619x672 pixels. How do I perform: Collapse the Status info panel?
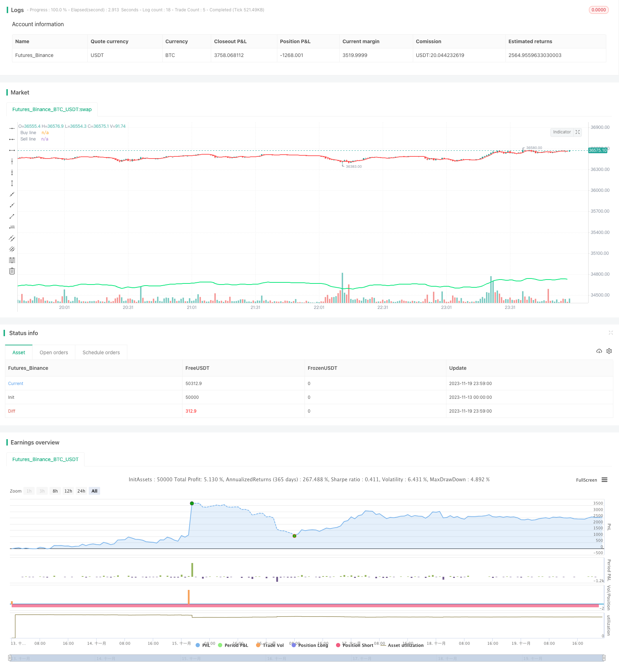click(611, 333)
